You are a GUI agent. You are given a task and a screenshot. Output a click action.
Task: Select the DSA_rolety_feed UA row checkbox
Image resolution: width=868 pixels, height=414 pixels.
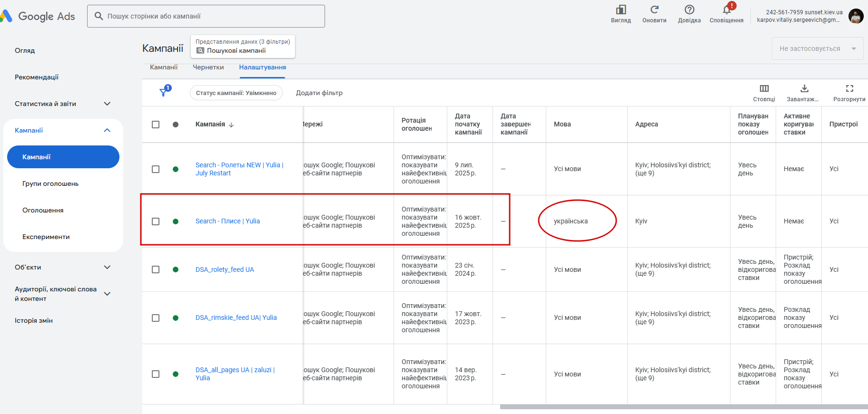coord(156,270)
